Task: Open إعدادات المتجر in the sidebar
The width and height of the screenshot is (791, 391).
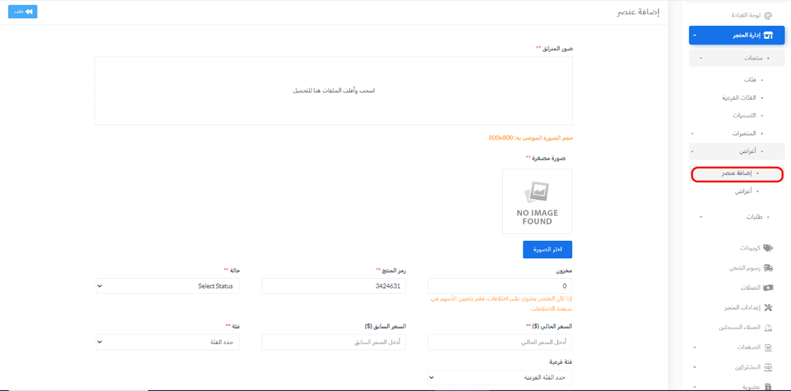Action: click(x=742, y=308)
